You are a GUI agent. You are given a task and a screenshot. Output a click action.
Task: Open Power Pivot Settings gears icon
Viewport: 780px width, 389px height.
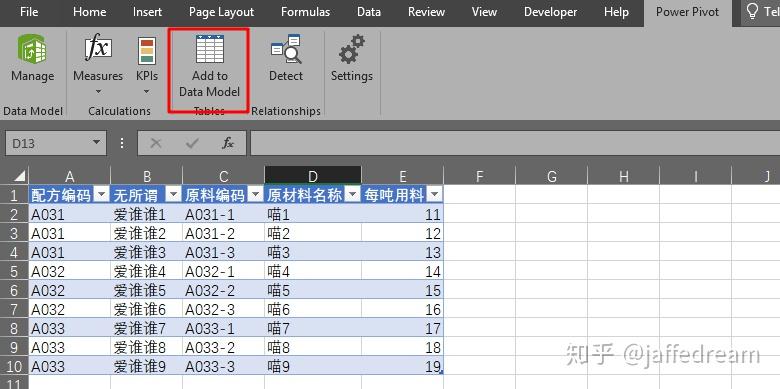352,49
